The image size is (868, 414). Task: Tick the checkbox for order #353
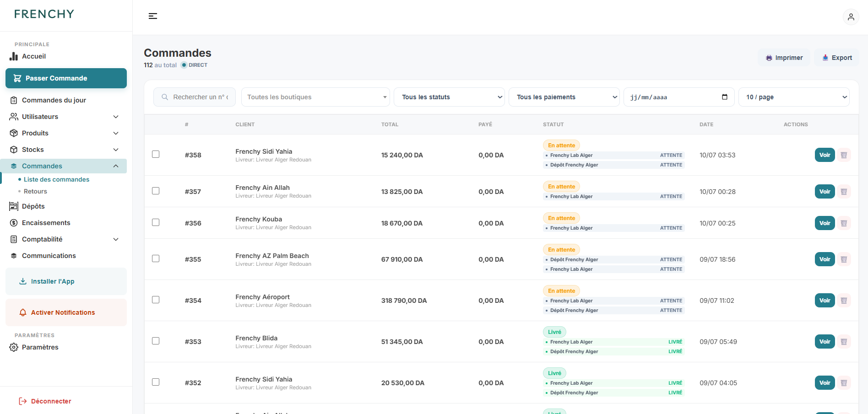tap(156, 341)
